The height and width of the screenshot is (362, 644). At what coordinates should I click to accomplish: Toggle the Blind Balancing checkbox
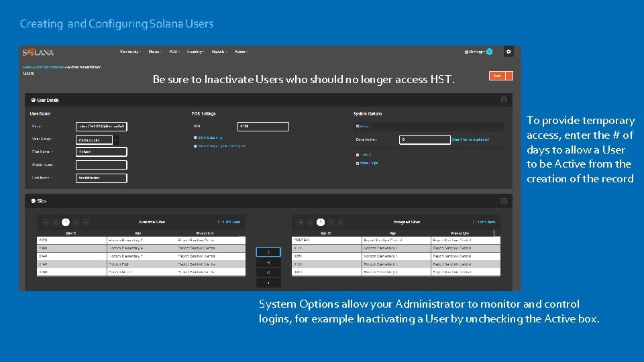[x=195, y=137]
